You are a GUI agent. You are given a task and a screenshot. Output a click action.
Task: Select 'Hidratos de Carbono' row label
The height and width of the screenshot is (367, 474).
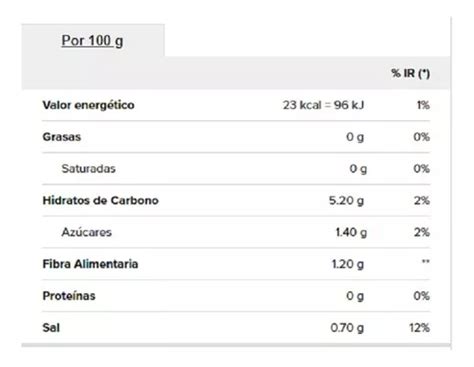click(100, 200)
